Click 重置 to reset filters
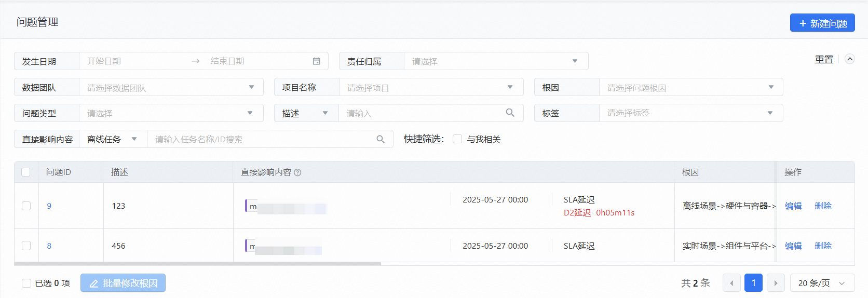868x298 pixels. (x=824, y=60)
